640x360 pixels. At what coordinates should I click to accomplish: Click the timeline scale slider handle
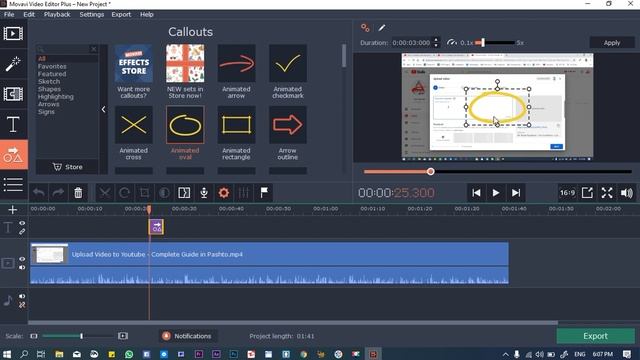[x=82, y=336]
